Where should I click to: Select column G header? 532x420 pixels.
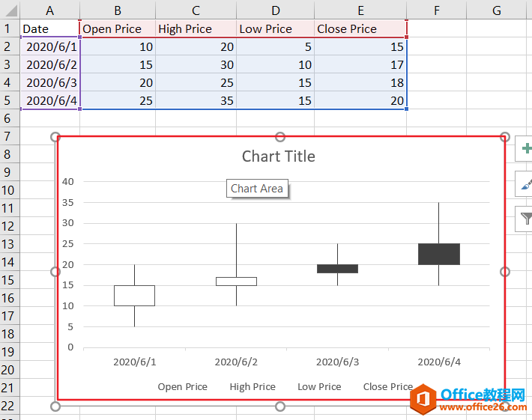(x=496, y=10)
